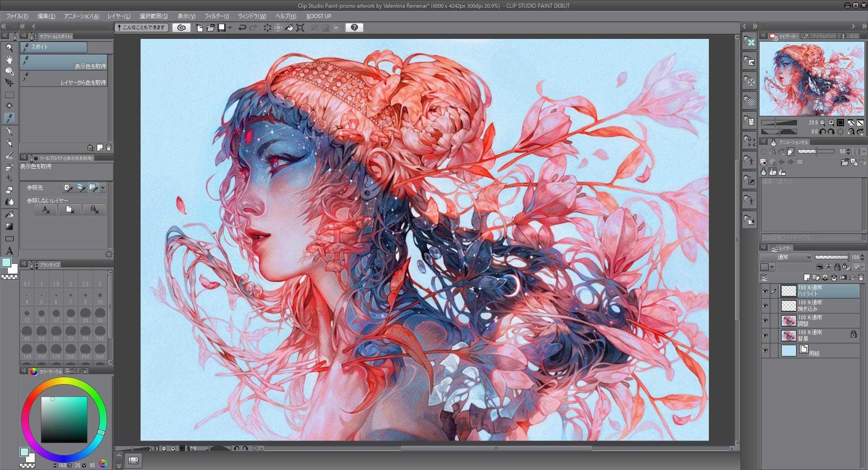Select the Zoom magnifier tool
868x470 pixels.
9,47
